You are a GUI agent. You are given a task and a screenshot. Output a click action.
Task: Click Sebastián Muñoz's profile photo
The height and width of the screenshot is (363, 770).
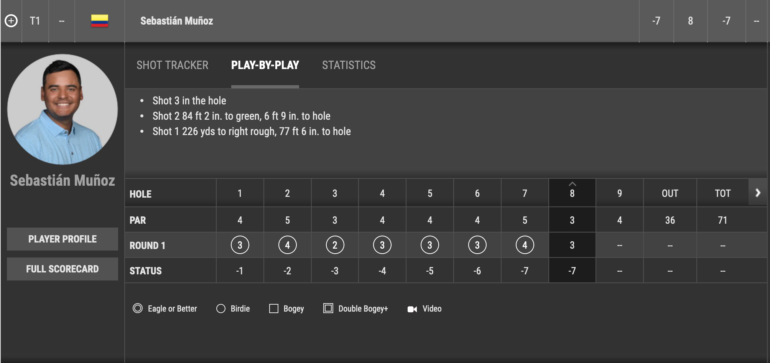click(62, 109)
